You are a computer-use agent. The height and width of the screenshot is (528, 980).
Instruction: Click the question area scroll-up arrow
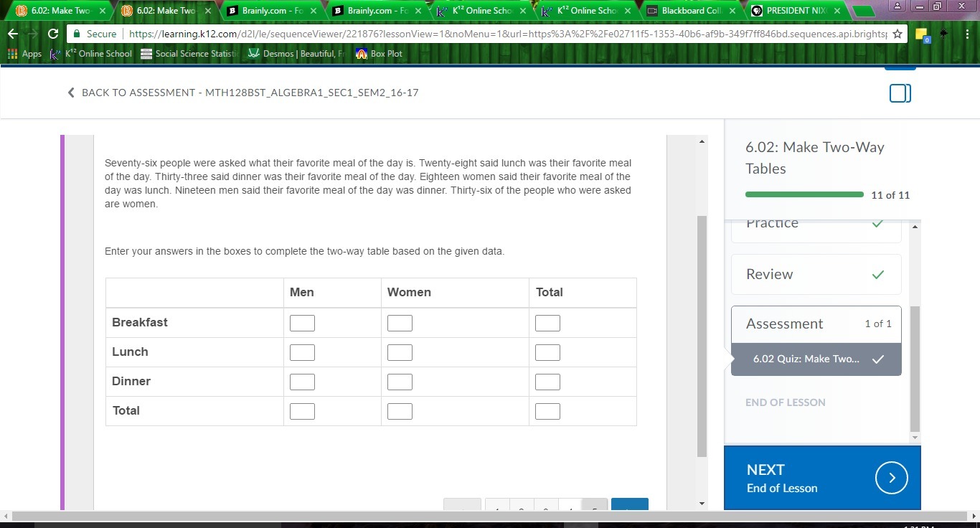coord(702,141)
